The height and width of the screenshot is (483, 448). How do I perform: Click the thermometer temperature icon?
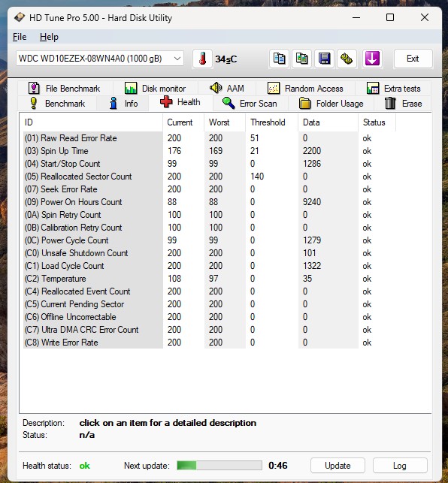(x=202, y=59)
